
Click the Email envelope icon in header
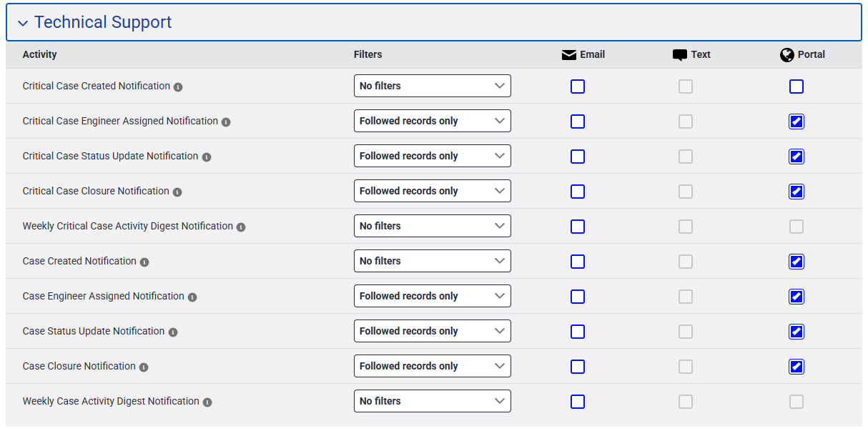[x=569, y=55]
